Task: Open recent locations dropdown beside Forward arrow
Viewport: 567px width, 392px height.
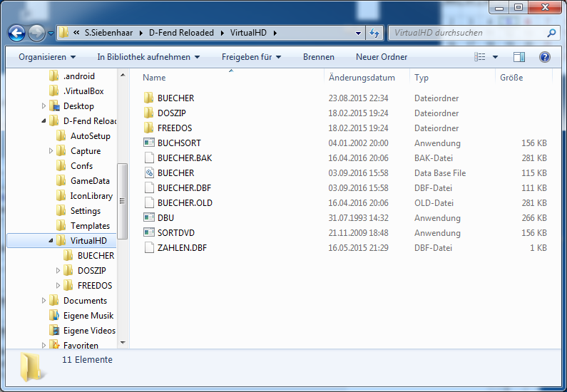Action: tap(51, 33)
